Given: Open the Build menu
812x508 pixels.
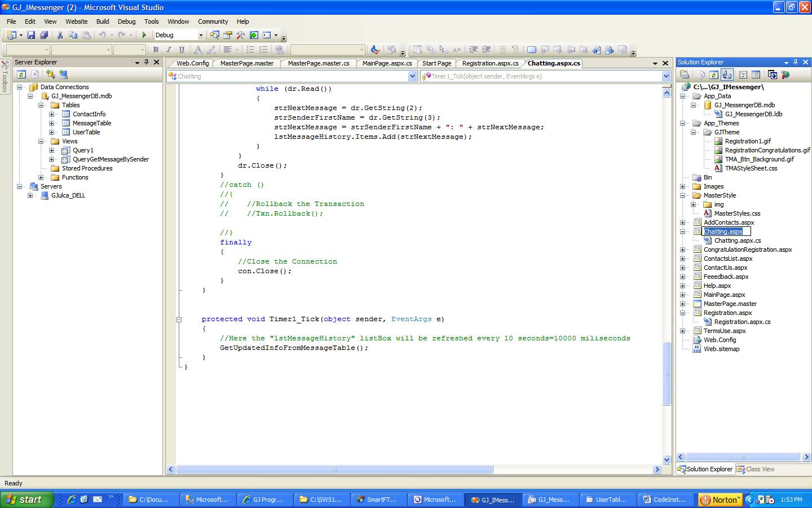Looking at the screenshot, I should 103,21.
